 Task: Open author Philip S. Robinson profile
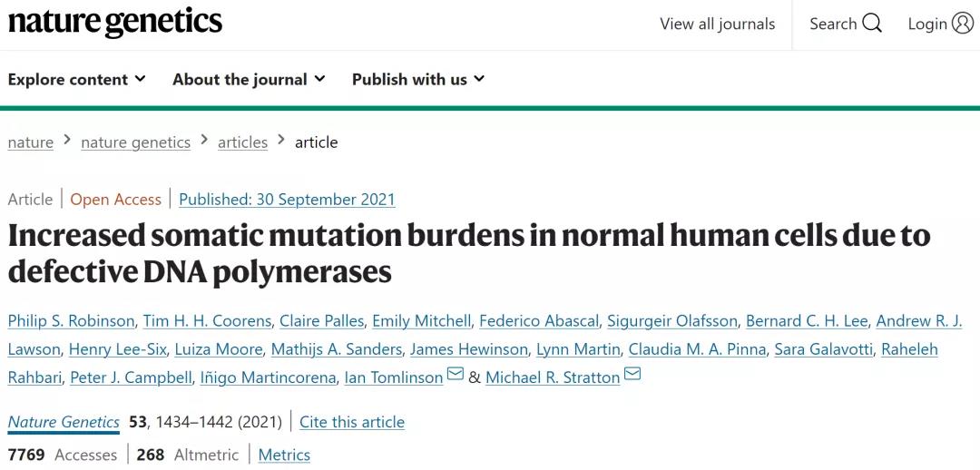click(x=72, y=321)
